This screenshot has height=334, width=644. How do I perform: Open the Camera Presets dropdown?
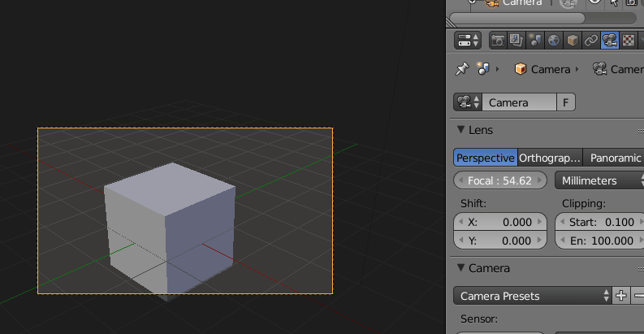(533, 296)
